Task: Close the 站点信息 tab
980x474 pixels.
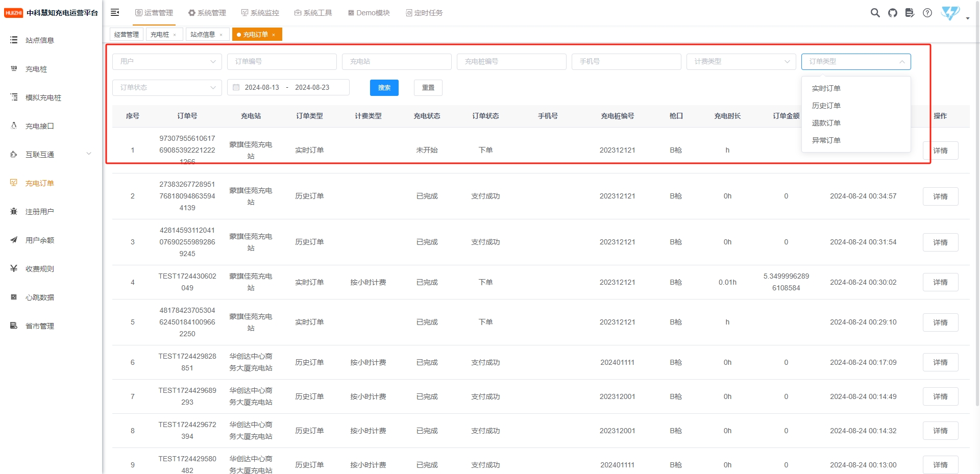Action: point(221,35)
